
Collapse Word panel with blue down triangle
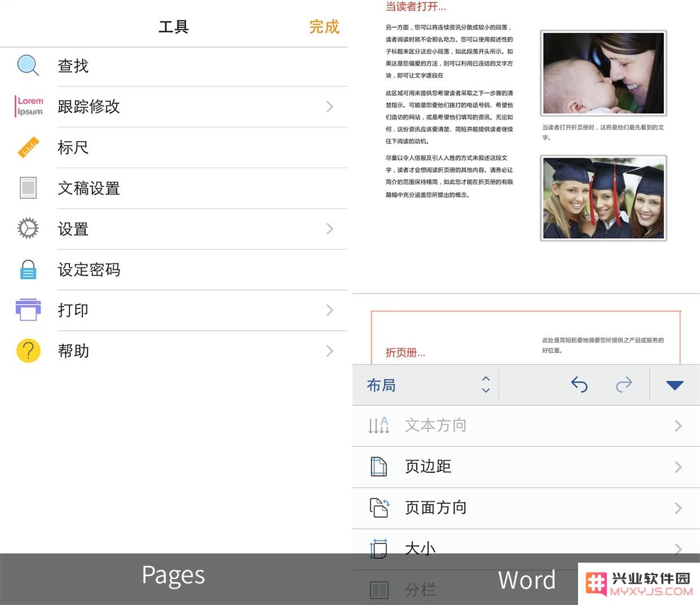[675, 385]
